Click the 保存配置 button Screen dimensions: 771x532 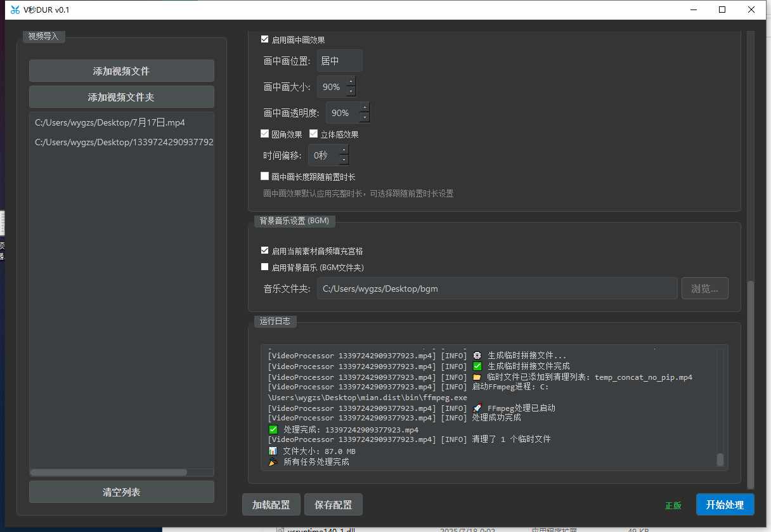click(x=334, y=505)
